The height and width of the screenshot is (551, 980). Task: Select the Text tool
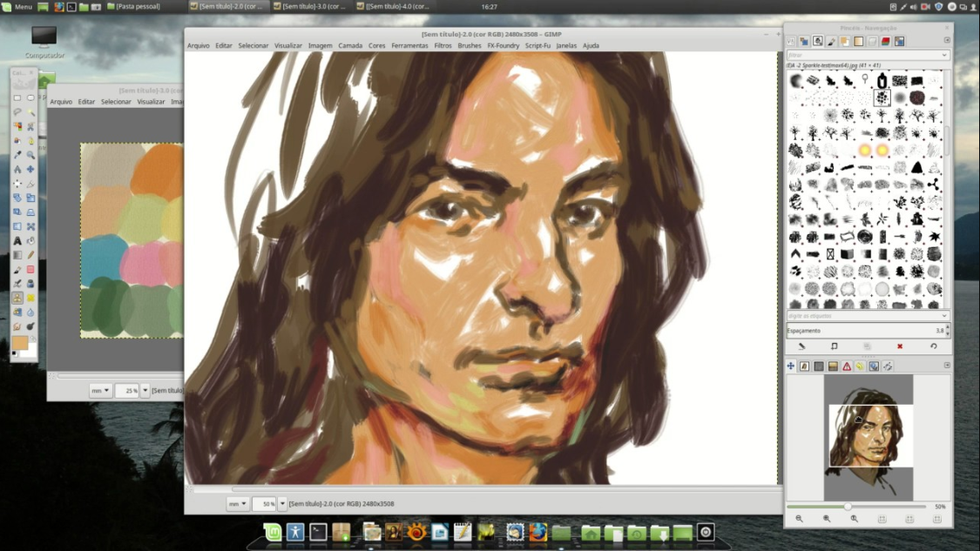pyautogui.click(x=17, y=240)
